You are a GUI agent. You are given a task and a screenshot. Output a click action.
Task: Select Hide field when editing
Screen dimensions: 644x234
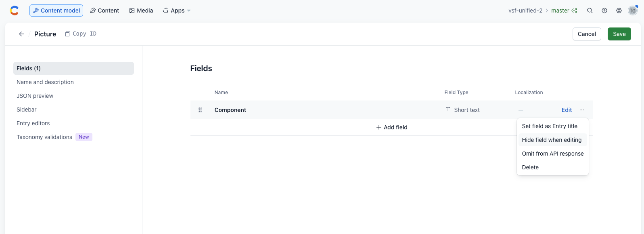pos(552,140)
